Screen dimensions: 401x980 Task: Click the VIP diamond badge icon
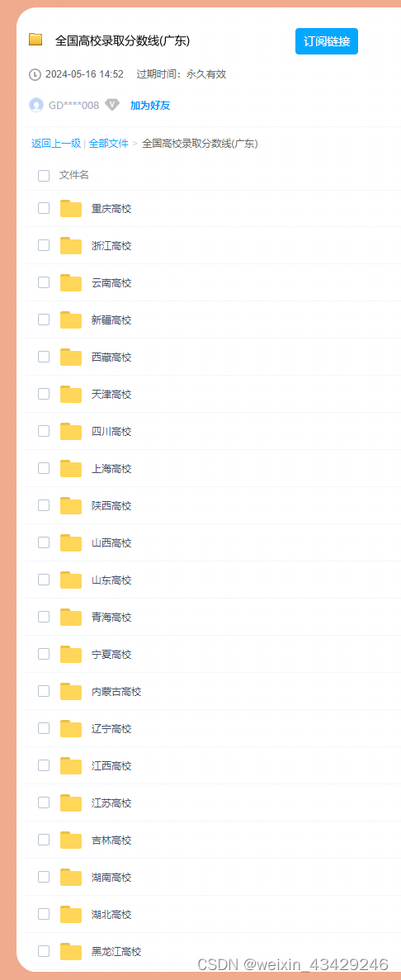click(x=112, y=105)
